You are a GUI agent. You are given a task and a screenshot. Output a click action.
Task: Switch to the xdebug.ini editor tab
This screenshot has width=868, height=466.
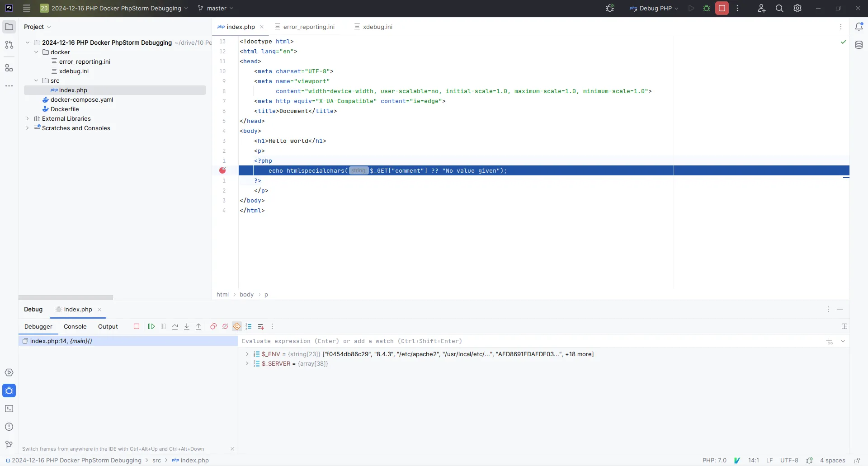[x=377, y=27]
